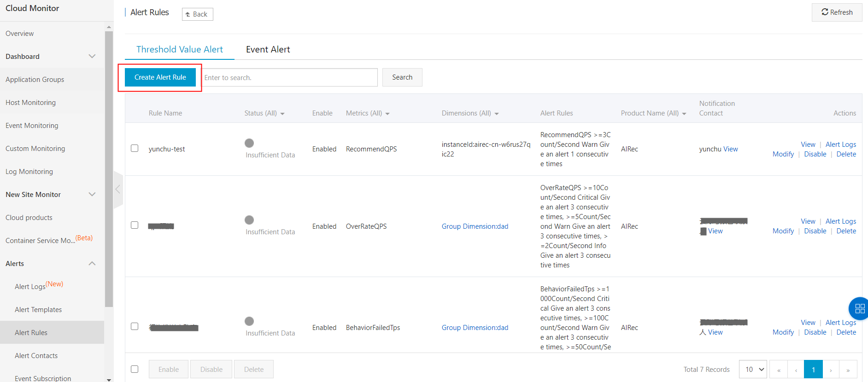Image resolution: width=868 pixels, height=382 pixels.
Task: Modify the yunchu-test rule
Action: [x=783, y=154]
